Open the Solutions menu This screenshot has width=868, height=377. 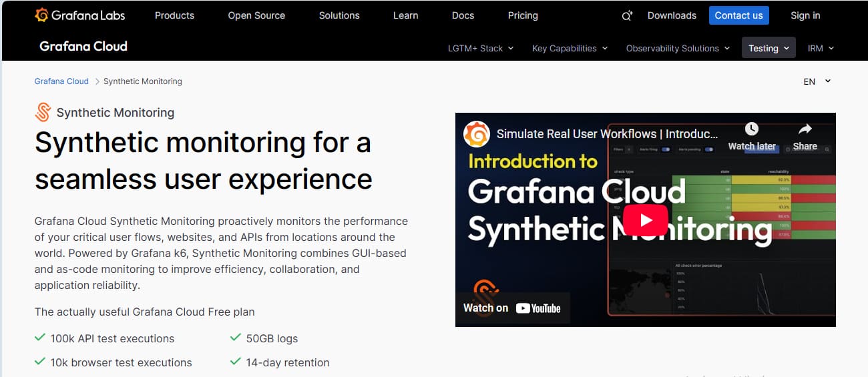point(339,15)
